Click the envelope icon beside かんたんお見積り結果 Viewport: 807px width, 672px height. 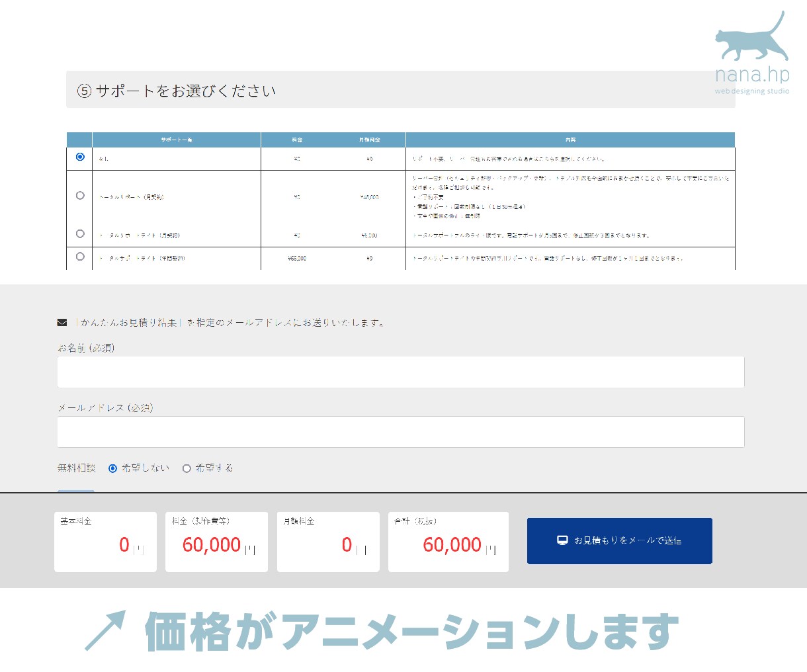tap(62, 323)
